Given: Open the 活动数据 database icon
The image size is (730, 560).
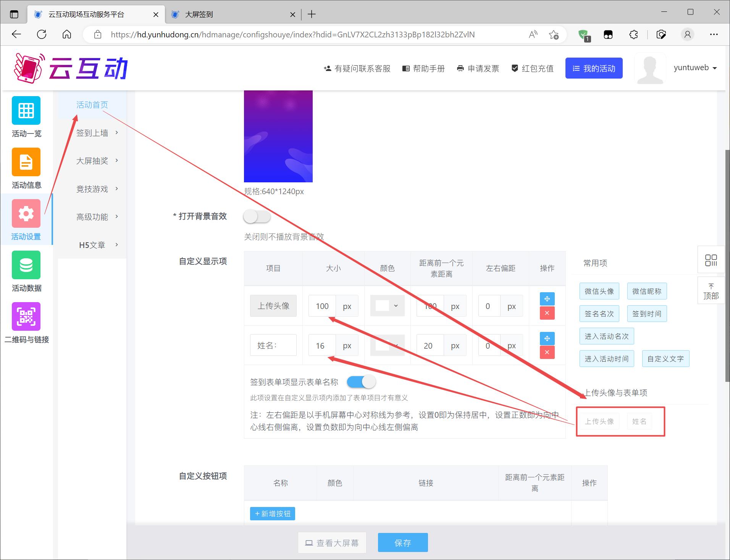Looking at the screenshot, I should (26, 265).
